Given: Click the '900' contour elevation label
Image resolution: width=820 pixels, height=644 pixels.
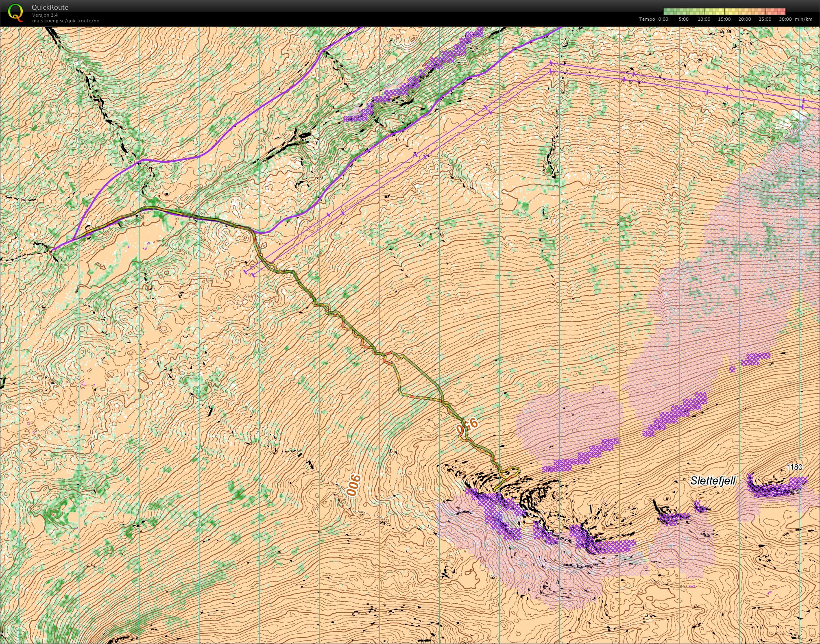Looking at the screenshot, I should coord(353,485).
